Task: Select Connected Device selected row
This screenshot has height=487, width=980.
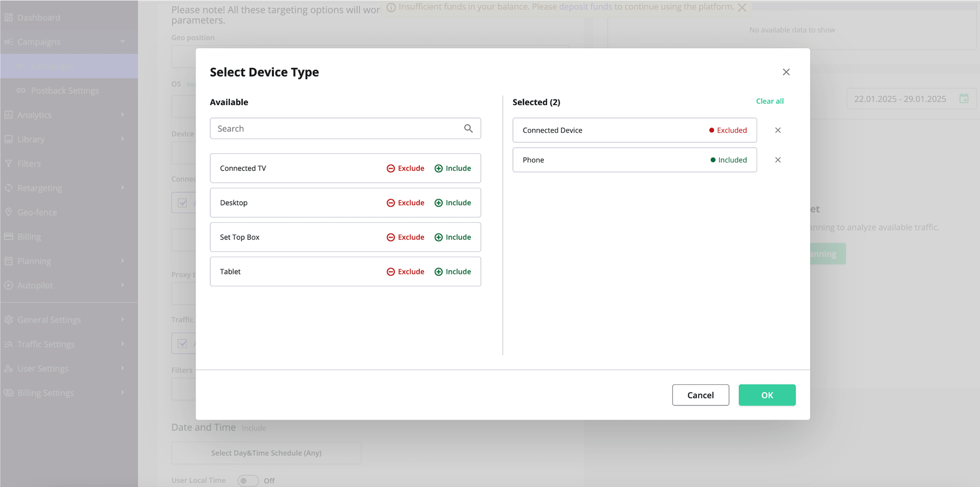Action: click(635, 130)
